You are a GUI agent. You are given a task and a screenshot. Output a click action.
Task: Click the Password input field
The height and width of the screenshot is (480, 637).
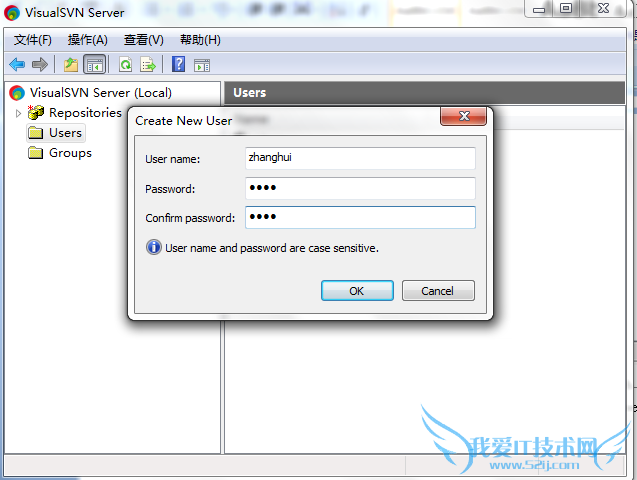pos(360,188)
